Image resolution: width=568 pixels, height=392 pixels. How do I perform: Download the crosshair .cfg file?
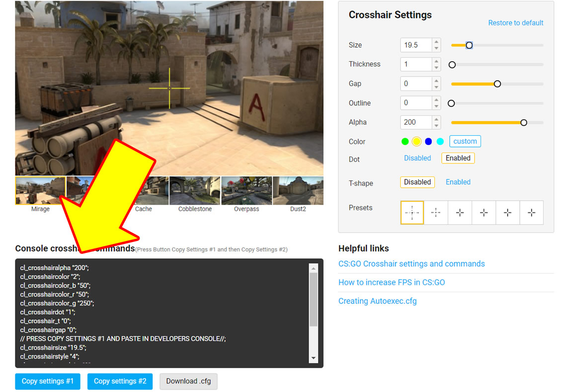tap(188, 382)
